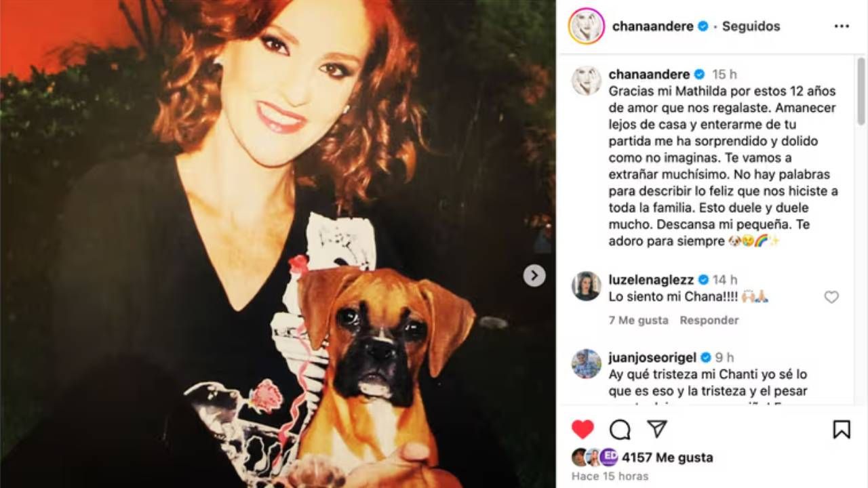Open juanjoseorigel profile picture

pos(586,363)
